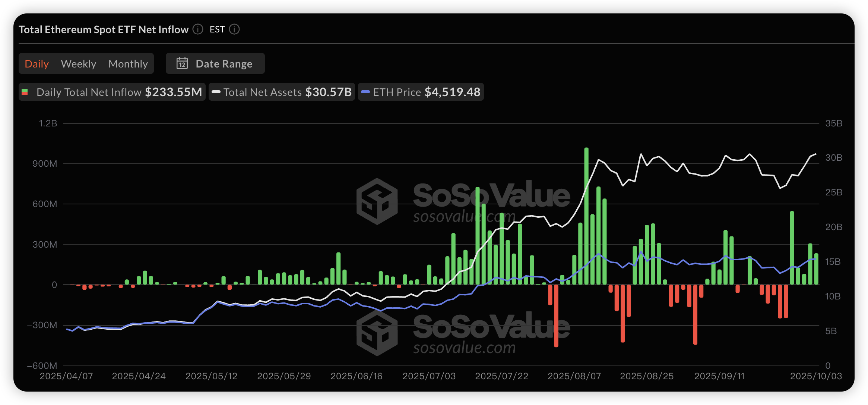Switch to Monthly view
The width and height of the screenshot is (868, 405).
tap(128, 64)
